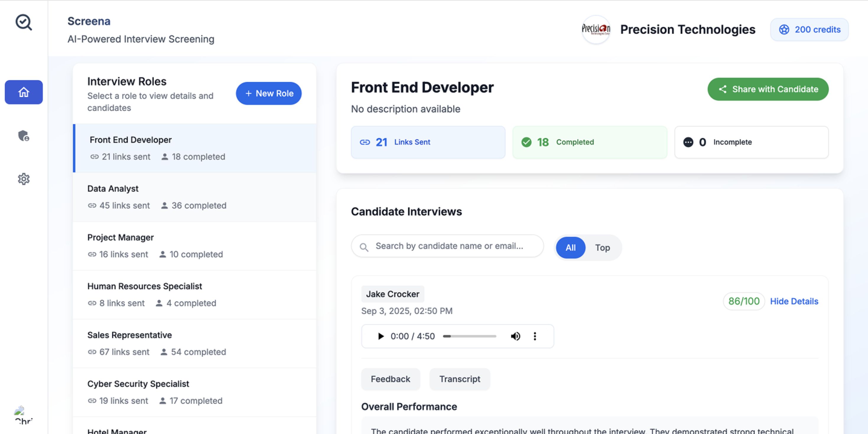Open the Home dashboard sidebar icon
The image size is (868, 434).
[24, 92]
